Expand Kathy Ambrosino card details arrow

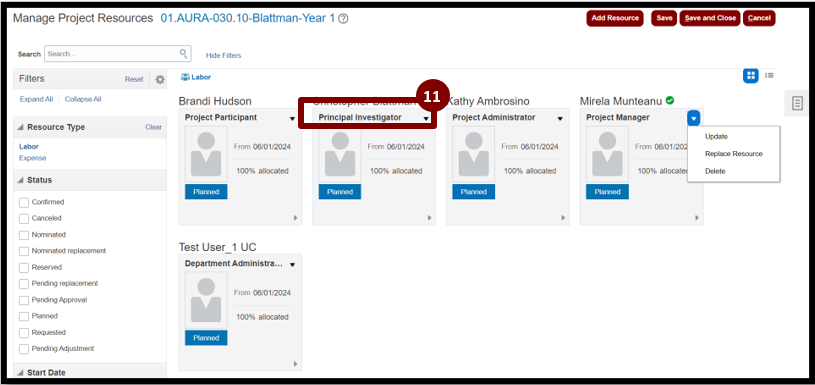[563, 218]
